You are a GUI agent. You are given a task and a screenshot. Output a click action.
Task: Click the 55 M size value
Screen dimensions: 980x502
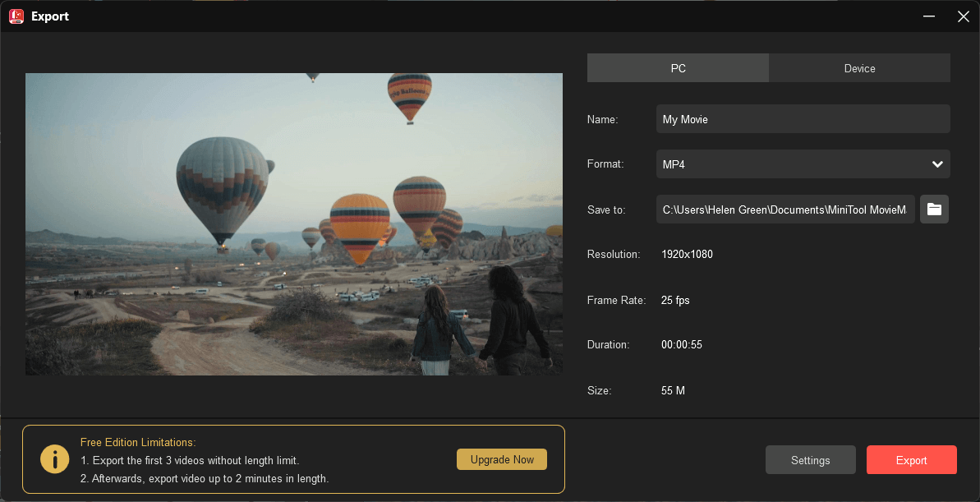(673, 391)
